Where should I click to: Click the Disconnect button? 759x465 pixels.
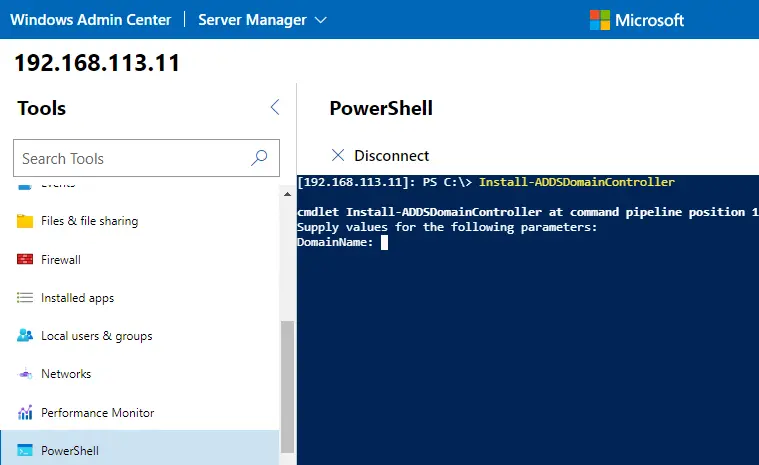tap(380, 155)
